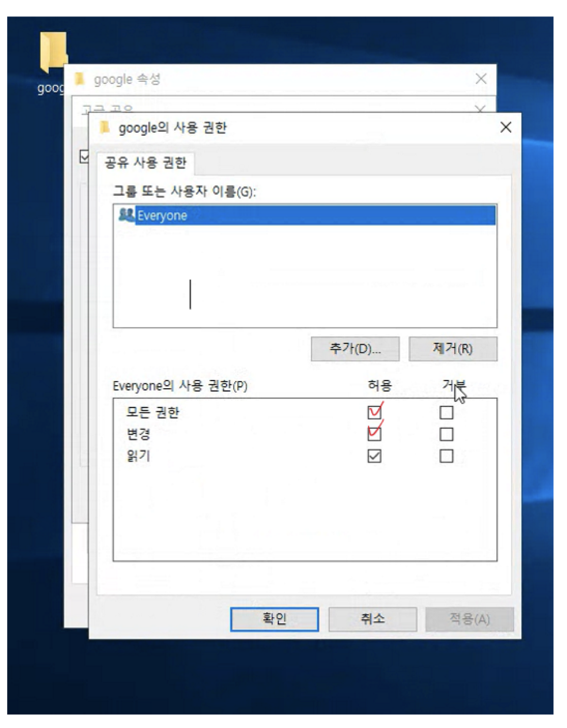Click empty area of group list box
Viewport: 567px width, 728px height.
pos(305,275)
